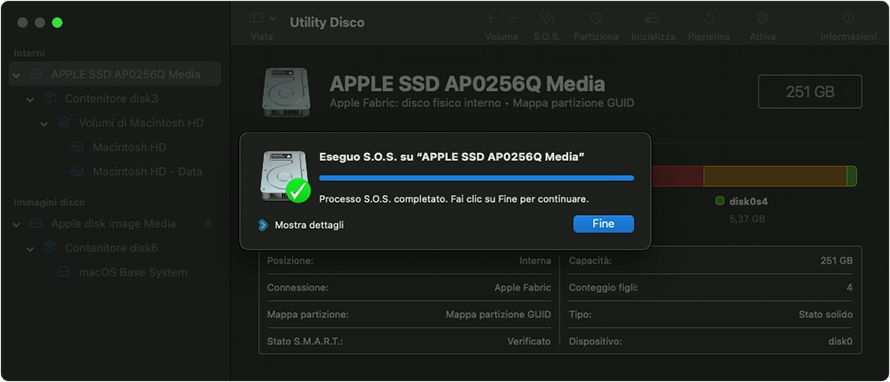
Task: Click the Posizione Interna value
Action: [535, 261]
